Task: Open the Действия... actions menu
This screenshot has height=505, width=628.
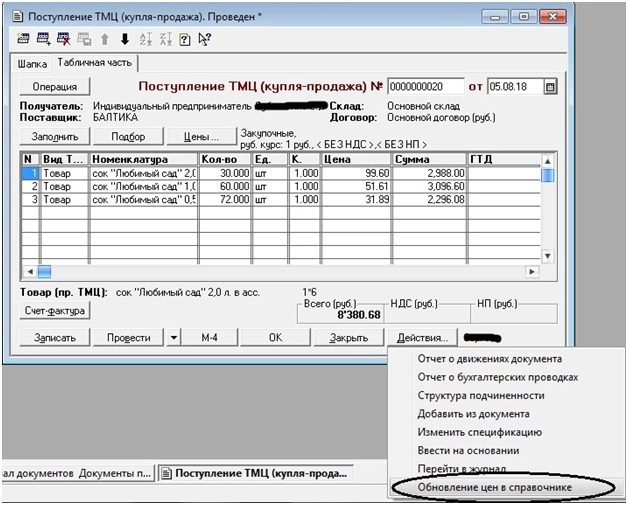Action: click(423, 338)
